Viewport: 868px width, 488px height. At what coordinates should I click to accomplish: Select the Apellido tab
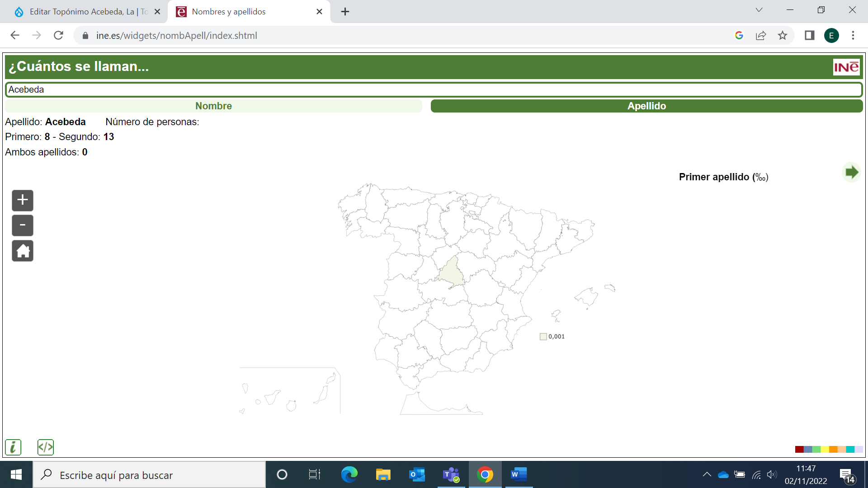pyautogui.click(x=646, y=106)
